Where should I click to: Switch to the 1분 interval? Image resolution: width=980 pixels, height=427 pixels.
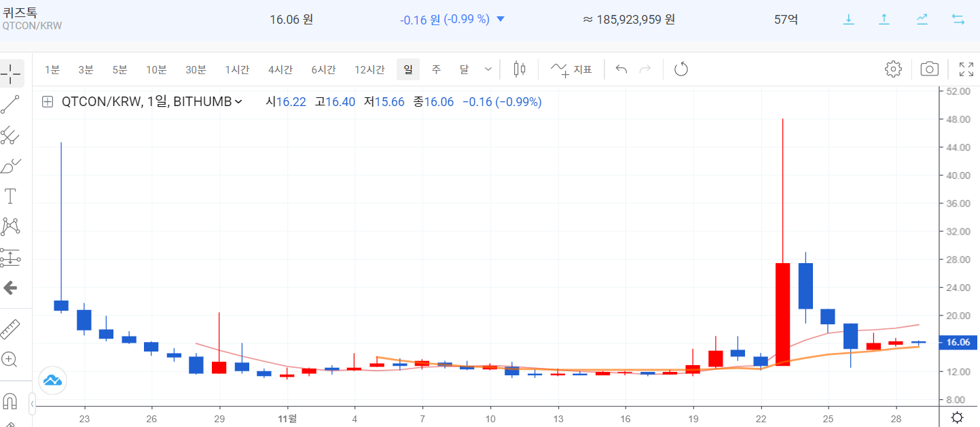pos(52,69)
